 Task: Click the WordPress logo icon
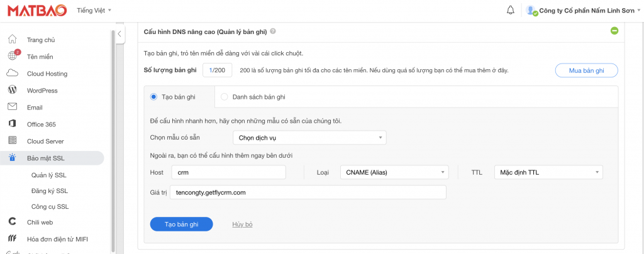13,90
